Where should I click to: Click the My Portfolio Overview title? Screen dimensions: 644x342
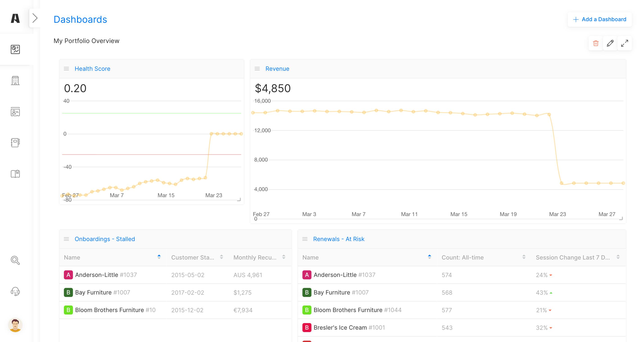(x=86, y=41)
